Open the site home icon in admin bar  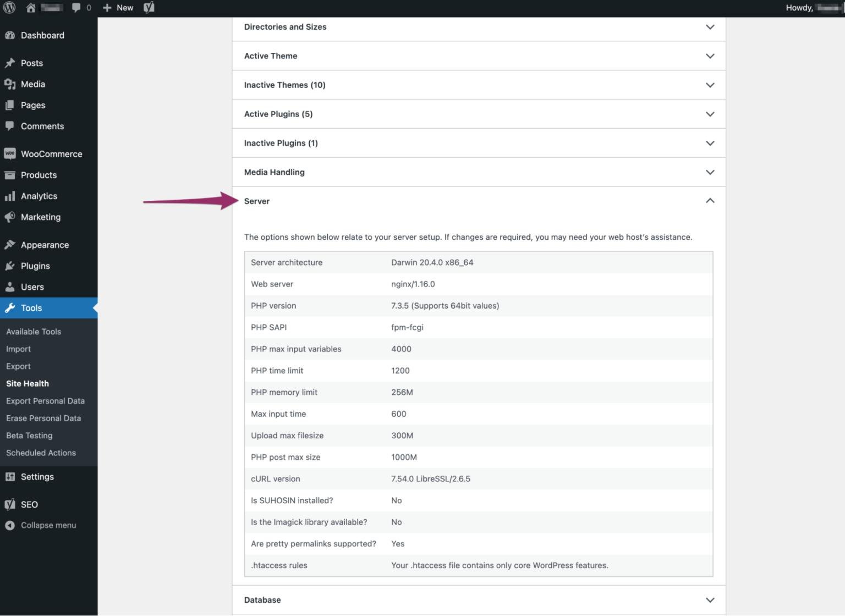pos(31,8)
